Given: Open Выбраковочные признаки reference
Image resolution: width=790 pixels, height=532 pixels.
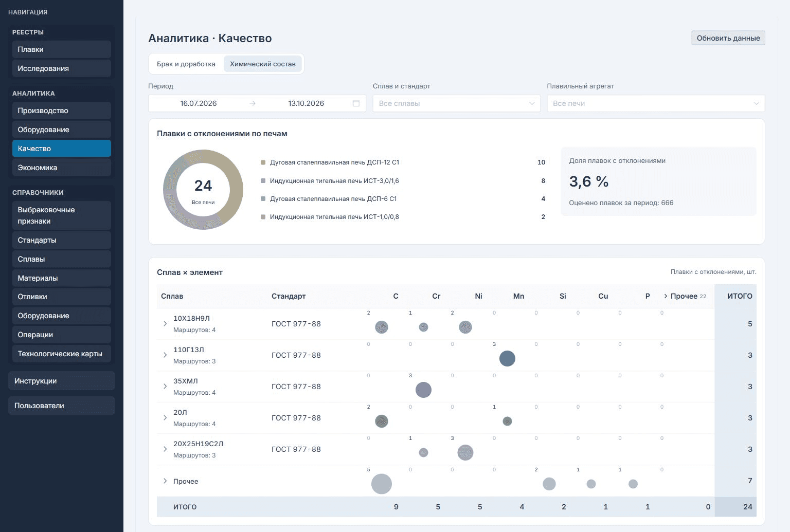Looking at the screenshot, I should click(62, 215).
